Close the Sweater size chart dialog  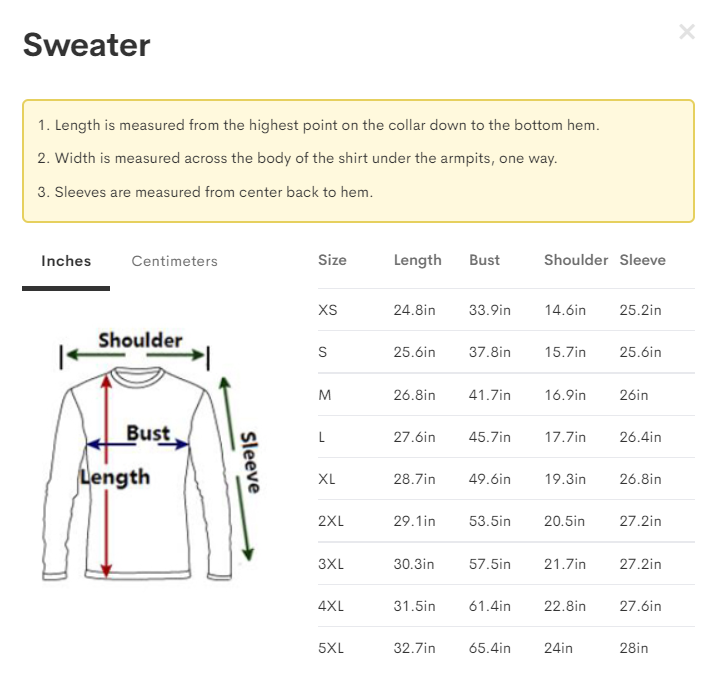click(x=686, y=32)
